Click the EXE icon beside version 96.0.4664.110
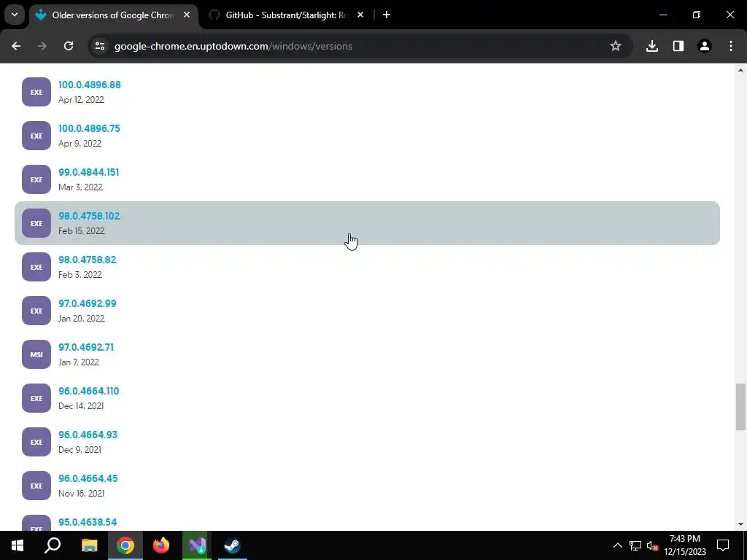Image resolution: width=747 pixels, height=560 pixels. 36,399
